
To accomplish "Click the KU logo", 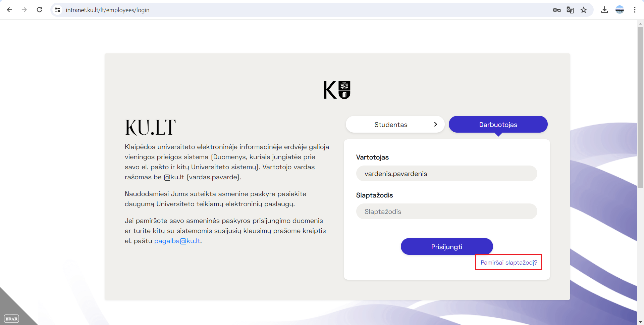I will 337,90.
